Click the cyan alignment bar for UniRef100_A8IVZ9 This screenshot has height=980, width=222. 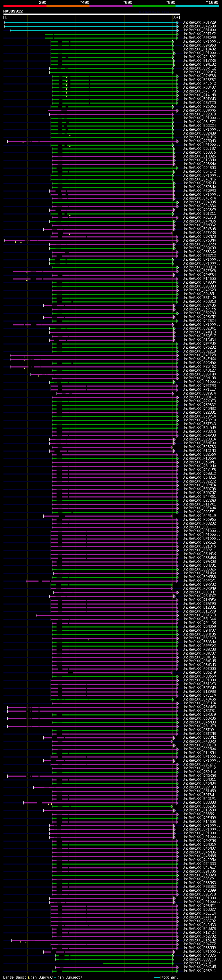91,23
